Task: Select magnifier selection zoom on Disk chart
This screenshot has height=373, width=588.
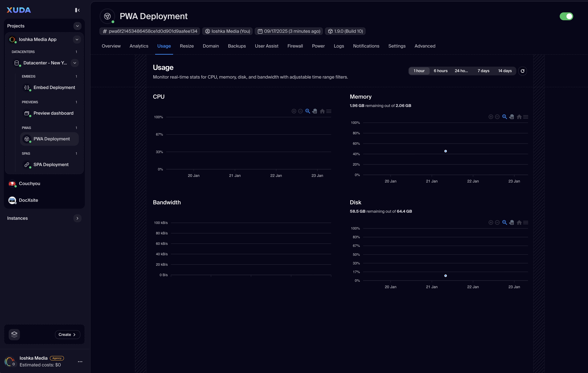Action: (504, 222)
